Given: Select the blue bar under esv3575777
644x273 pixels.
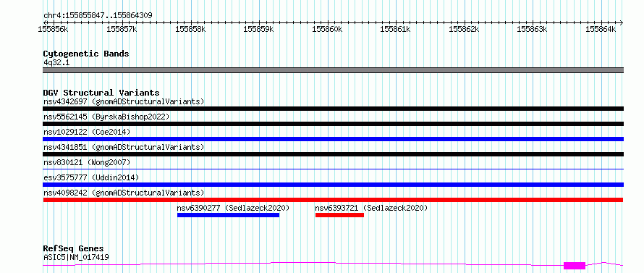Looking at the screenshot, I should coord(333,185).
